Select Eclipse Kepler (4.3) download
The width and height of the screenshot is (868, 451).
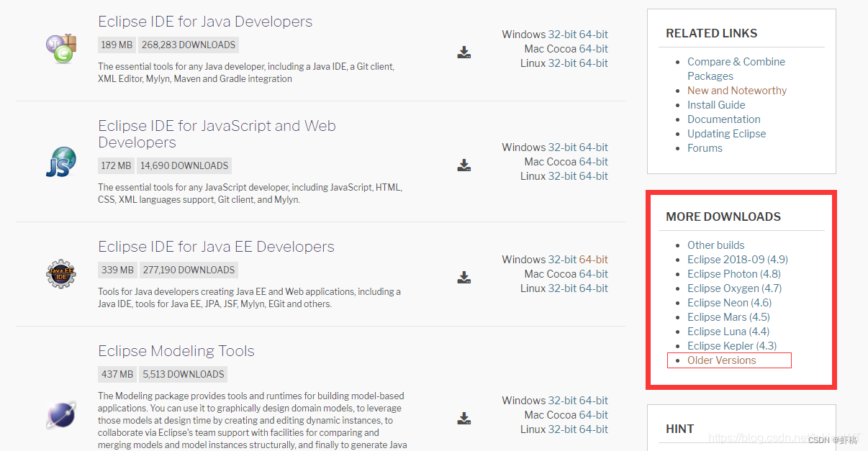click(732, 346)
